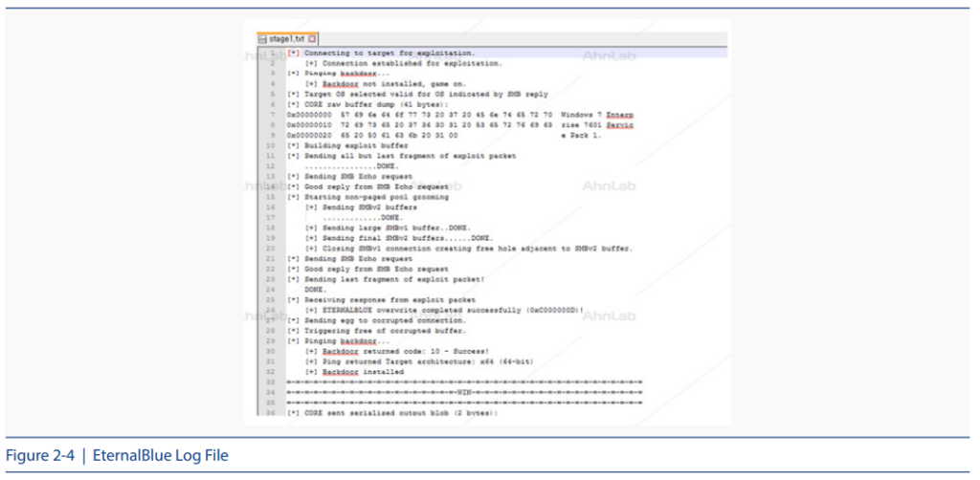Click line number 36 in the gutter
This screenshot has width=980, height=480.
coord(272,413)
